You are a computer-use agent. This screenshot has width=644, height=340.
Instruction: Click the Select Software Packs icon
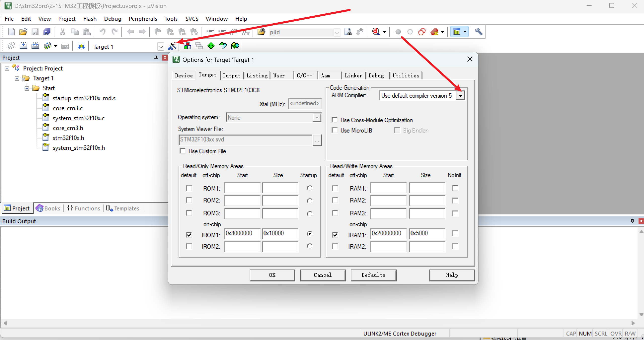tap(223, 46)
